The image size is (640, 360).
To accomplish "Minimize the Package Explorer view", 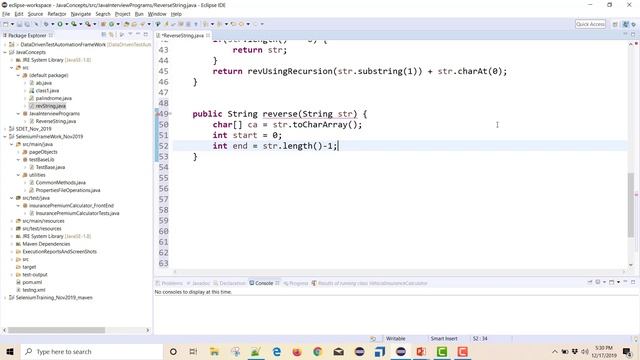I will coord(138,34).
